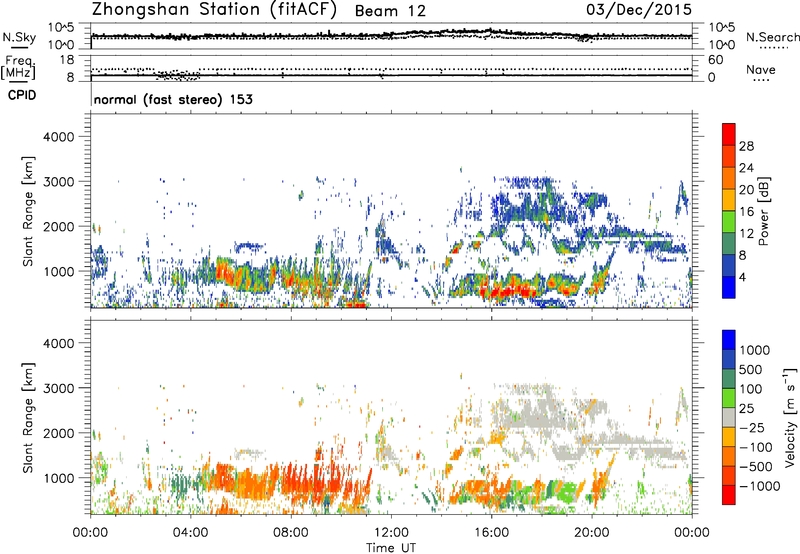The image size is (800, 554).
Task: Click the 3000 tick on power panel
Action: (58, 182)
